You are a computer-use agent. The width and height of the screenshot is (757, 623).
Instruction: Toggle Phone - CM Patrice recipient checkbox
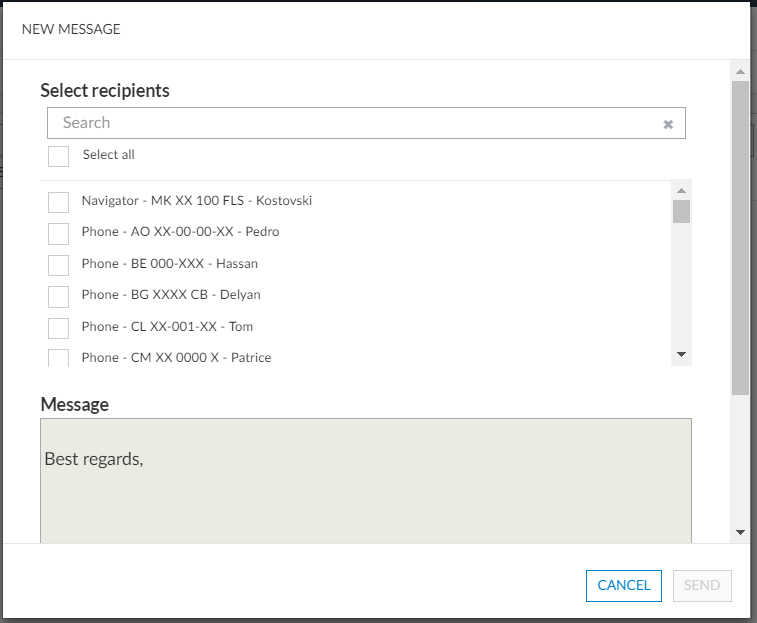tap(59, 358)
